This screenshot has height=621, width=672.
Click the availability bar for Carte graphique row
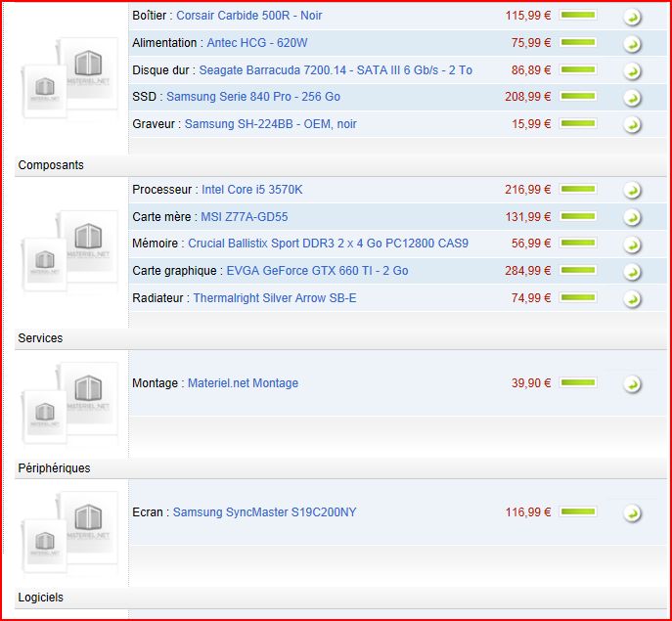tap(578, 270)
